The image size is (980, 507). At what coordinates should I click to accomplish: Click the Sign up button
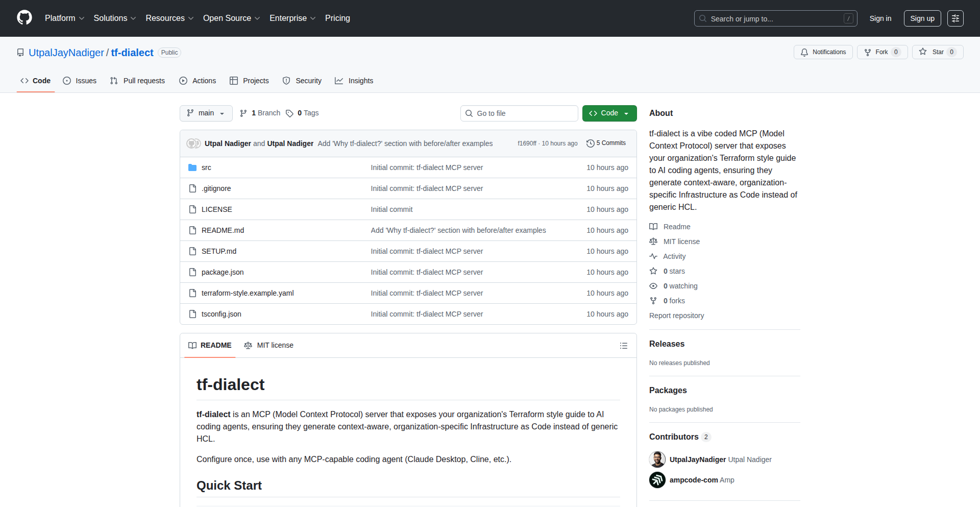922,18
